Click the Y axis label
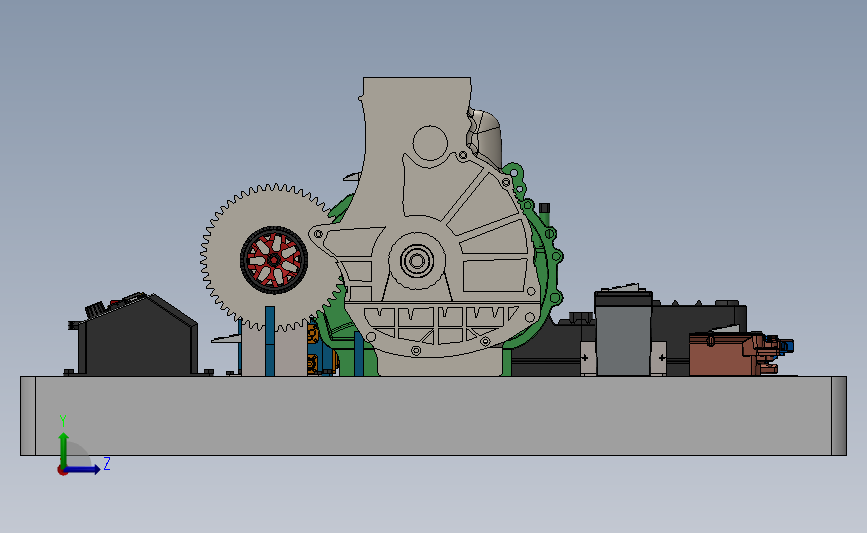Viewport: 867px width, 533px height. pyautogui.click(x=63, y=421)
